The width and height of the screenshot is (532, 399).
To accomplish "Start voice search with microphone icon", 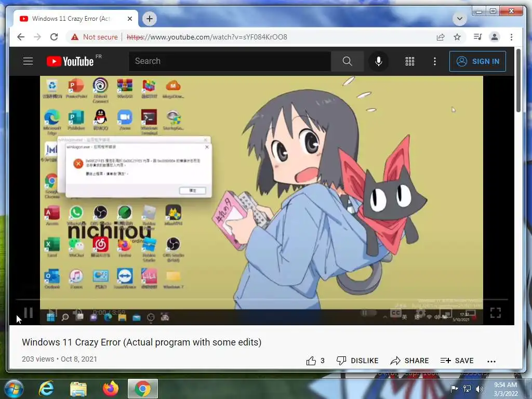I will pos(379,61).
